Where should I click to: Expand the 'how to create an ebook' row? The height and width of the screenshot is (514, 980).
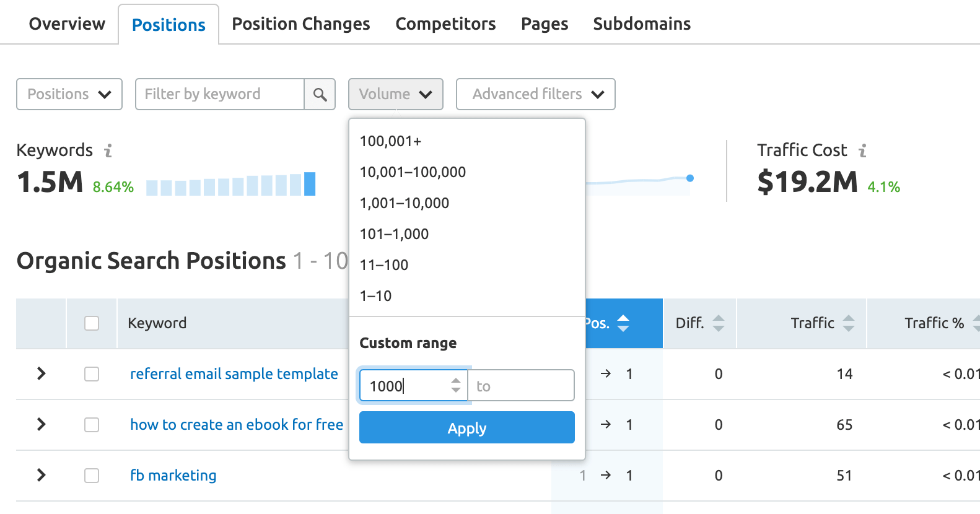42,425
